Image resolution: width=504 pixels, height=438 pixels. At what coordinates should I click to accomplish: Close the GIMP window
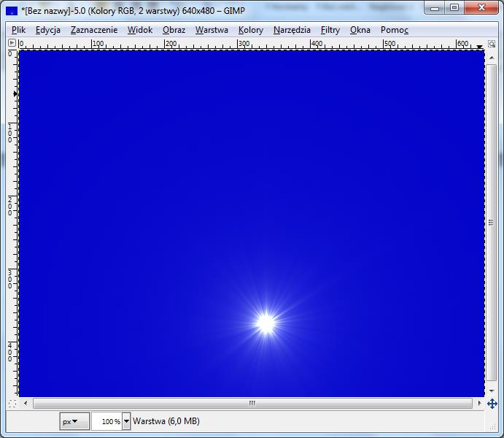click(x=481, y=8)
